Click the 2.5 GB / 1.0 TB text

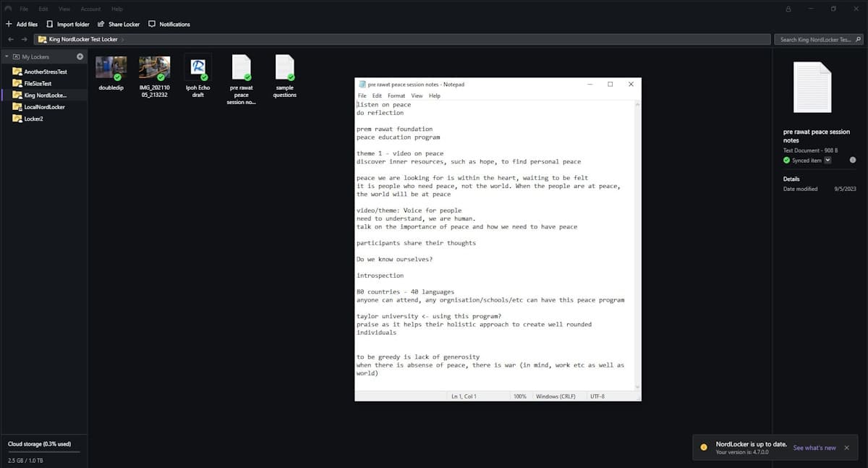click(x=25, y=460)
